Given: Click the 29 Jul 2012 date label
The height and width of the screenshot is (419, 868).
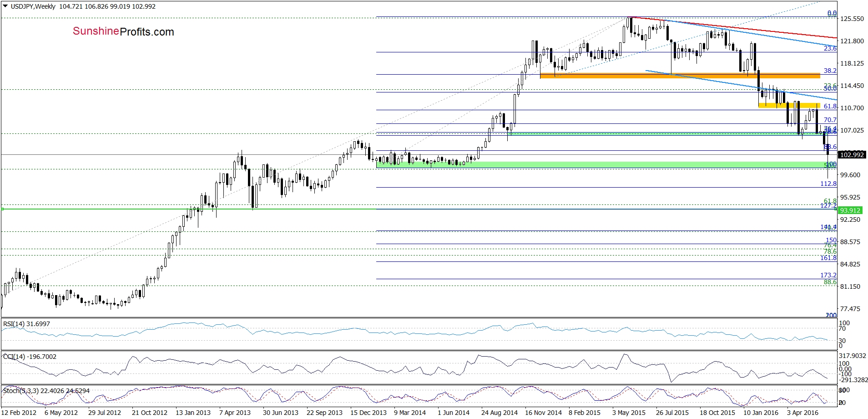Looking at the screenshot, I should [x=105, y=413].
